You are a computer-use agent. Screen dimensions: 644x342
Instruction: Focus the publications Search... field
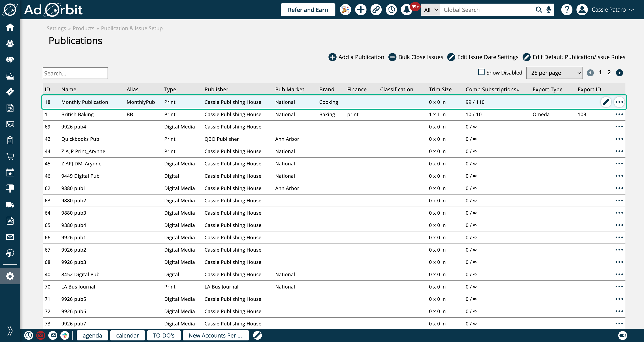point(75,73)
